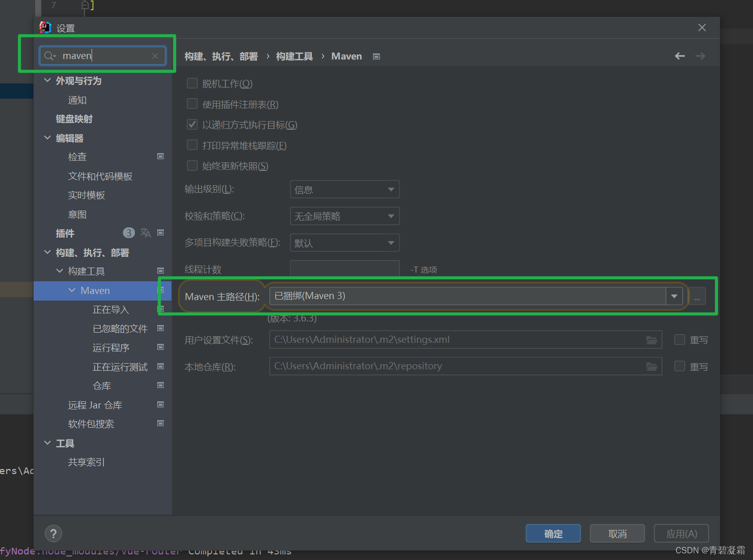
Task: Open the Maven 主路径 dropdown arrow
Action: point(674,296)
